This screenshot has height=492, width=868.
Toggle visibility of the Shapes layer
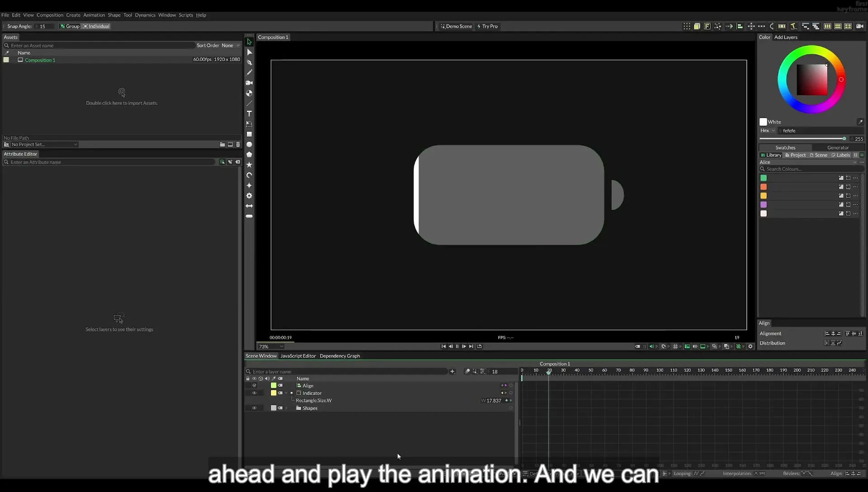(254, 408)
